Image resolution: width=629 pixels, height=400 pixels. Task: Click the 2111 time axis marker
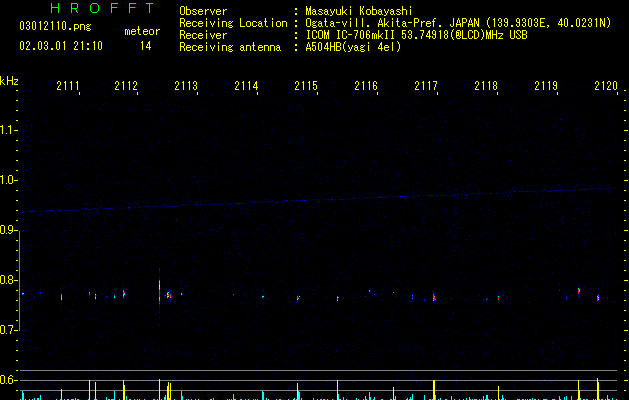[x=68, y=86]
